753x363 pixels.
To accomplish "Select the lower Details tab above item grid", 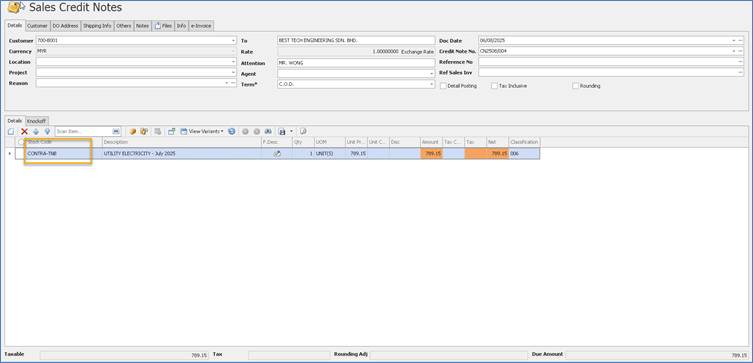I will point(15,121).
